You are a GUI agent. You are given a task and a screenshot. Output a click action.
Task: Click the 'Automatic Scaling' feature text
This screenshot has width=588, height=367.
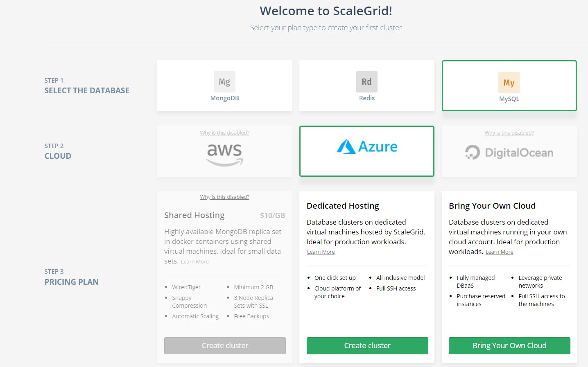pos(195,316)
